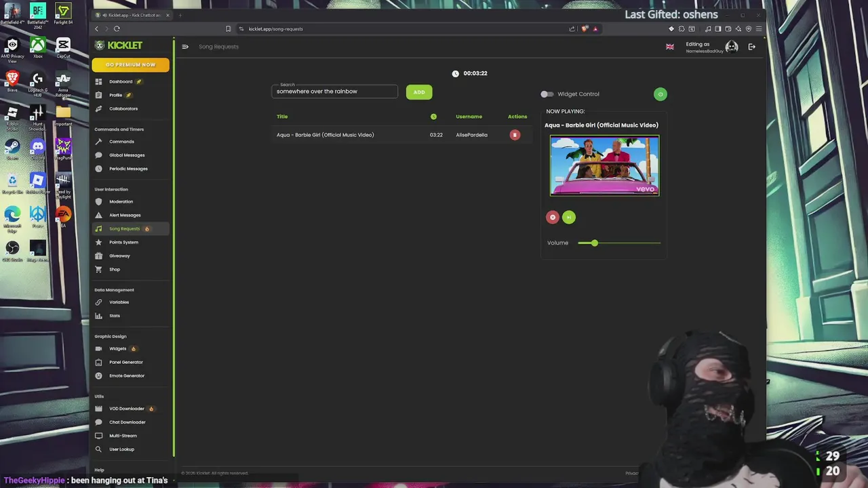Click Song Requests breadcrumb title
This screenshot has width=868, height=488.
click(218, 47)
